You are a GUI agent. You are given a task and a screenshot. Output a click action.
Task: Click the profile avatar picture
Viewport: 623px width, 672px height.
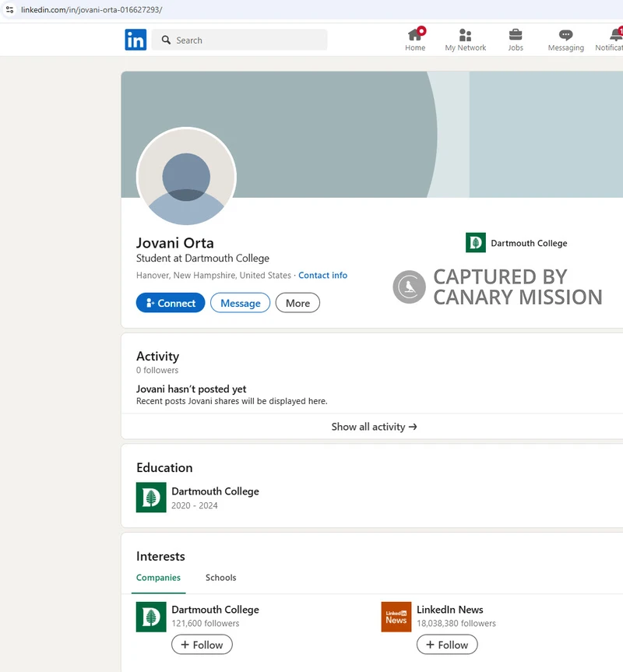[186, 177]
